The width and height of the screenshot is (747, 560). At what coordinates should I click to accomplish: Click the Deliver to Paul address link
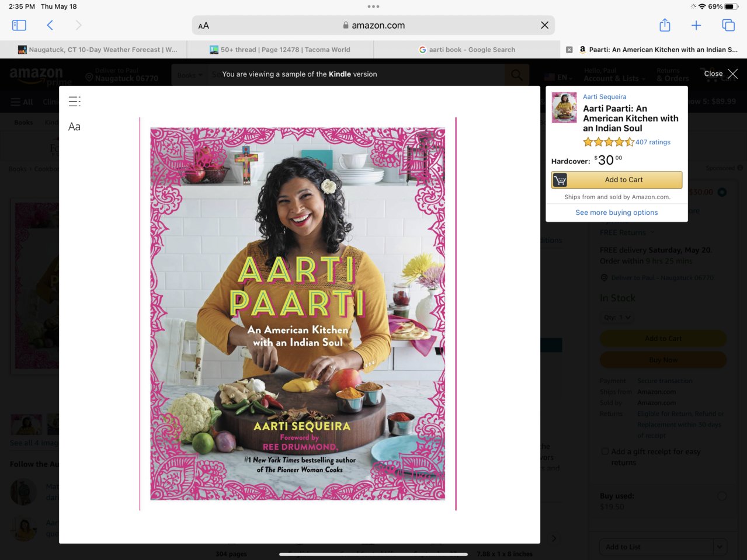(x=662, y=278)
